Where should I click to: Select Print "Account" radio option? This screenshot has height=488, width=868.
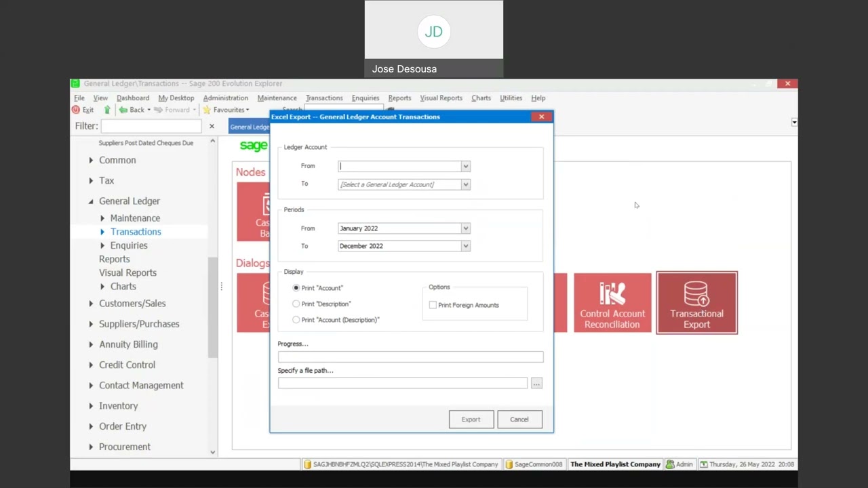point(296,288)
